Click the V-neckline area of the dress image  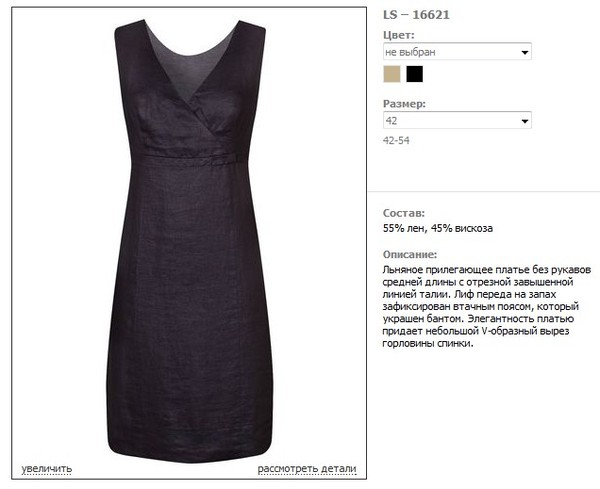pyautogui.click(x=191, y=69)
